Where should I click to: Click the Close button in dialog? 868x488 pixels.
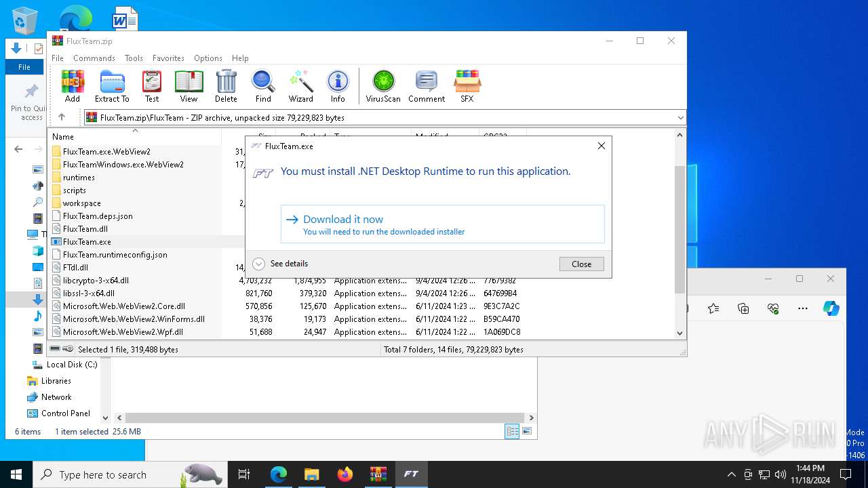point(581,264)
